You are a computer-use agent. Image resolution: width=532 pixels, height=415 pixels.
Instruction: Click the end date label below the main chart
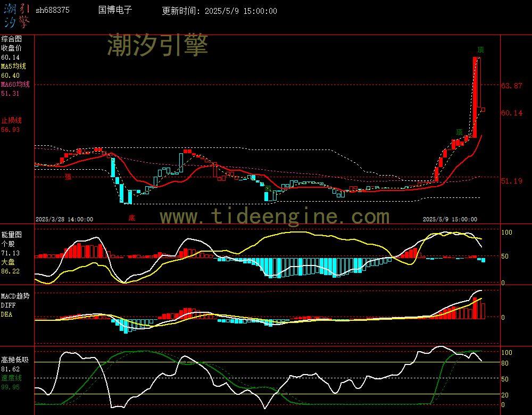pyautogui.click(x=450, y=219)
